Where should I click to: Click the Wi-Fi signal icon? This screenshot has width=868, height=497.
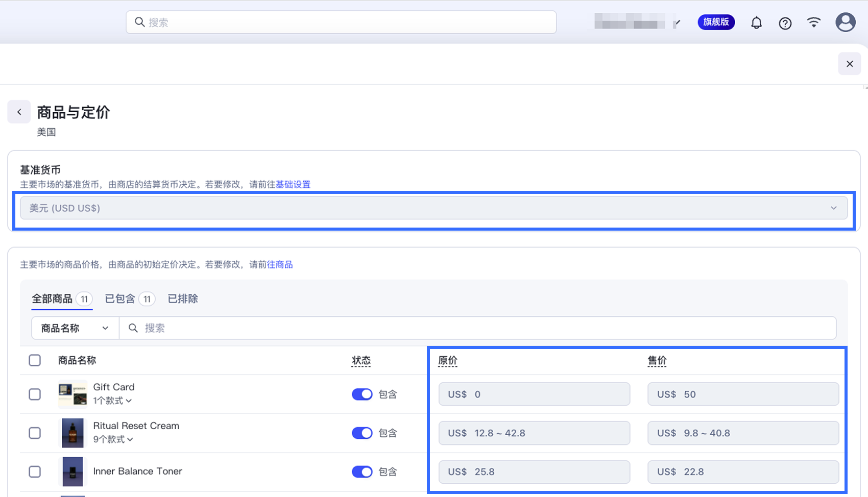click(813, 22)
